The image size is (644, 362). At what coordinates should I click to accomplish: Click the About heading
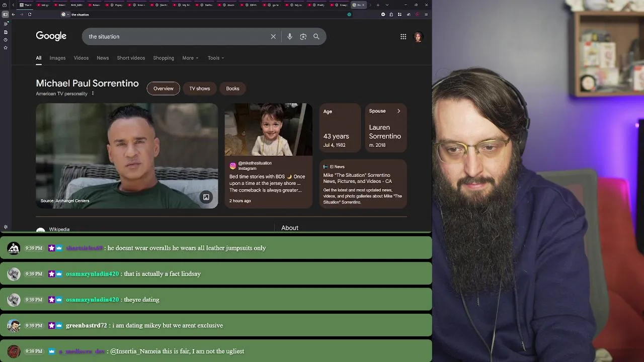(x=290, y=228)
